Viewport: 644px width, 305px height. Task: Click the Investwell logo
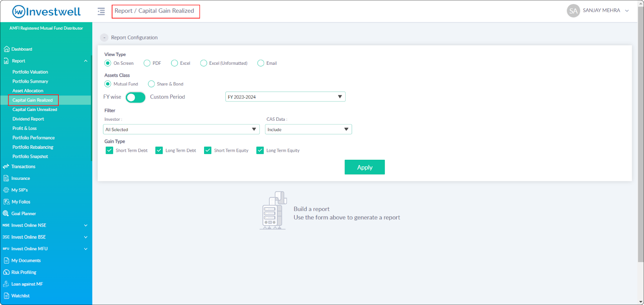tap(46, 12)
